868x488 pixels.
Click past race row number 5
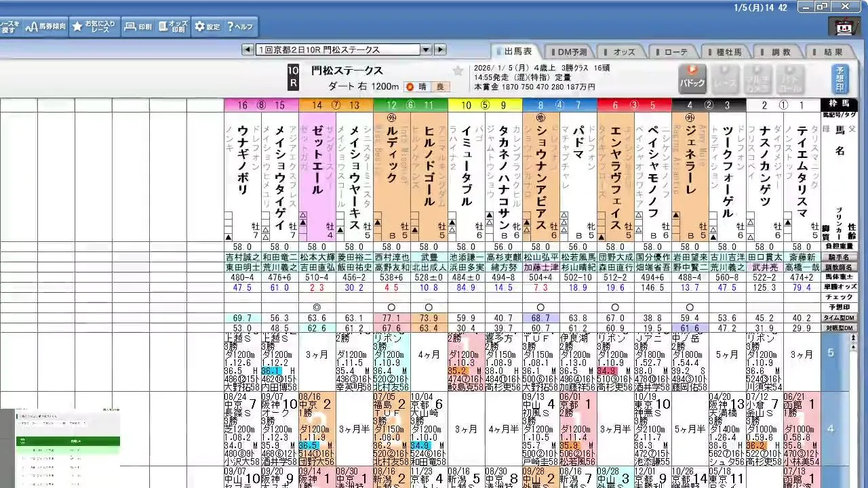(x=831, y=353)
